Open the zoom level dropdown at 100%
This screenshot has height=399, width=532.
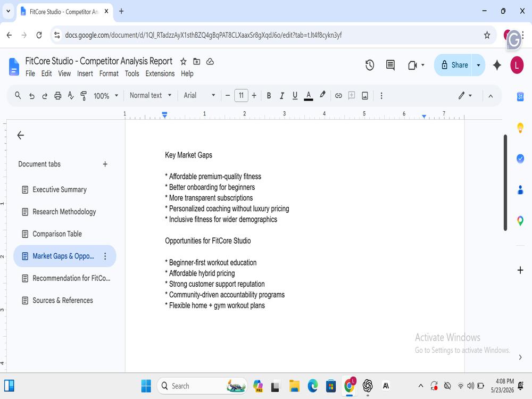pos(106,96)
